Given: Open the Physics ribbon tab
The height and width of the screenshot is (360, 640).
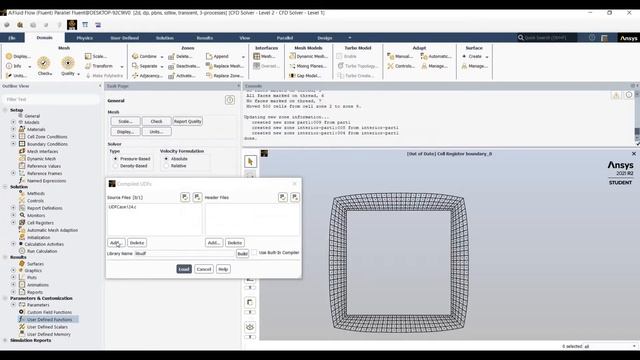Looking at the screenshot, I should click(x=84, y=38).
